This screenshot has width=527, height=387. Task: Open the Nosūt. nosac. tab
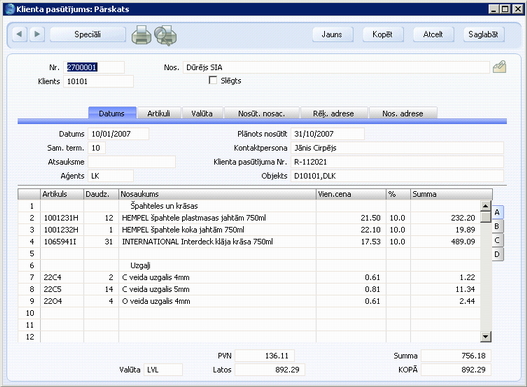point(261,113)
